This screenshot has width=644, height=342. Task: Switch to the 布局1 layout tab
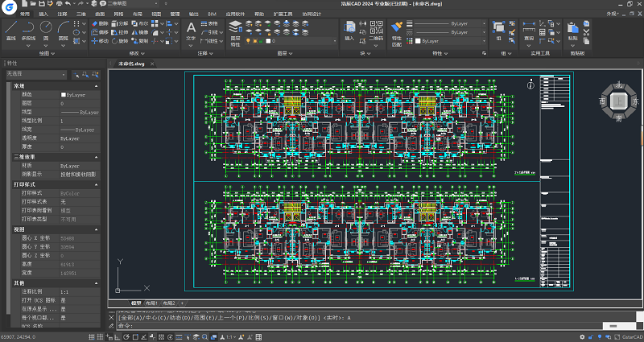point(151,303)
